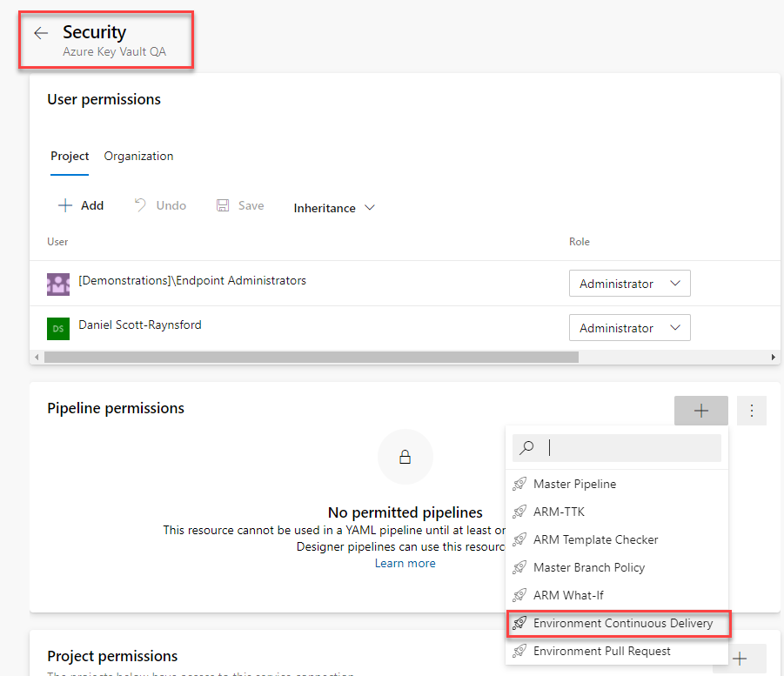Open the role dropdown for Daniel Scott-Raynsford
Viewport: 784px width, 676px height.
pos(629,327)
